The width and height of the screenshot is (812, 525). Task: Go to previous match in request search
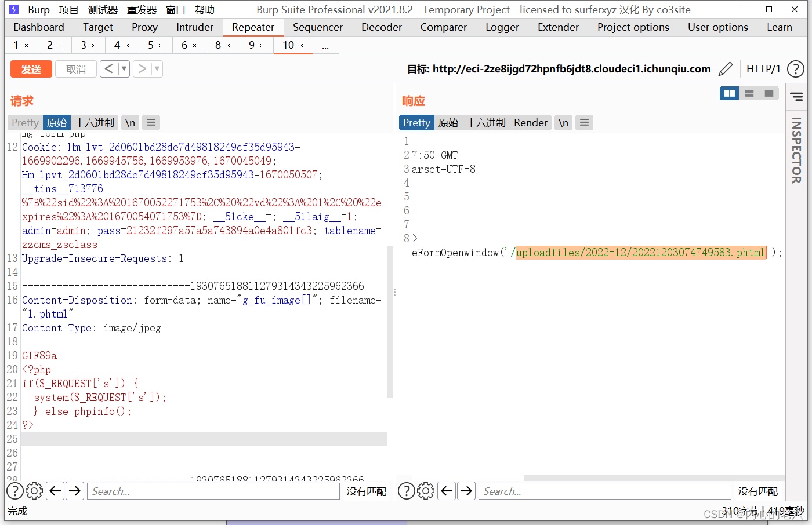click(55, 491)
